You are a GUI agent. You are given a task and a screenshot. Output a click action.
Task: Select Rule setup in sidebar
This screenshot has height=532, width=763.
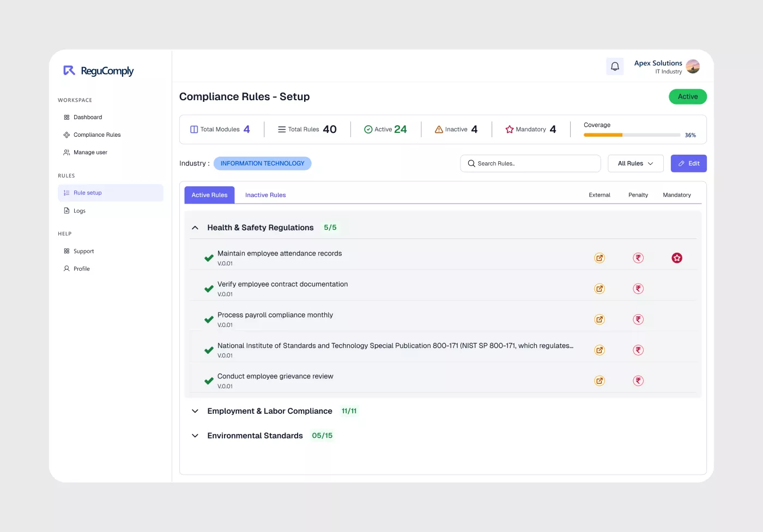pos(110,193)
